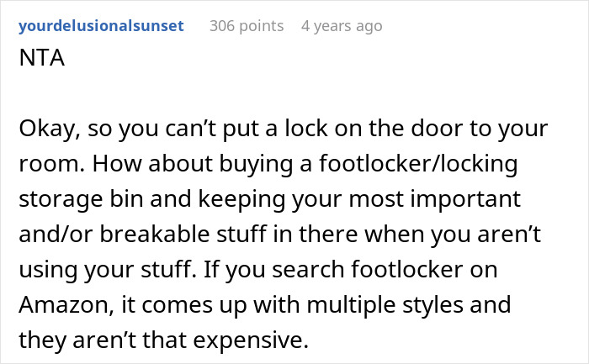Click the "4 years ago" timestamp
The image size is (589, 364).
(341, 26)
